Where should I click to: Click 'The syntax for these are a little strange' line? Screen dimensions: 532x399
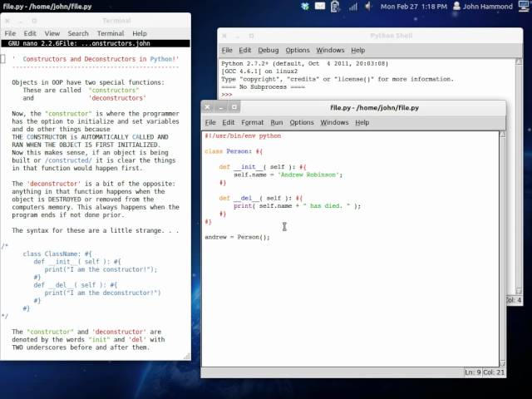(x=96, y=230)
